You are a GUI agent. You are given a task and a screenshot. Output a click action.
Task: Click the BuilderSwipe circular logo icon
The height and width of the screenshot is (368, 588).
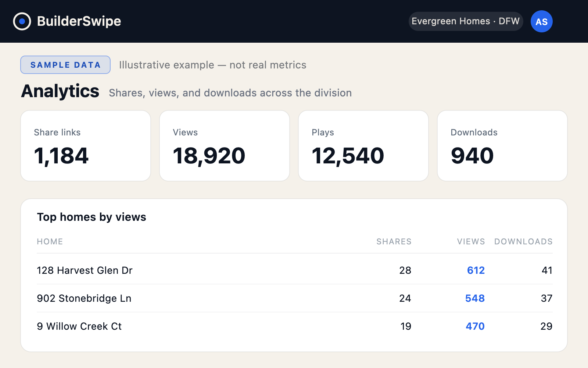(22, 21)
